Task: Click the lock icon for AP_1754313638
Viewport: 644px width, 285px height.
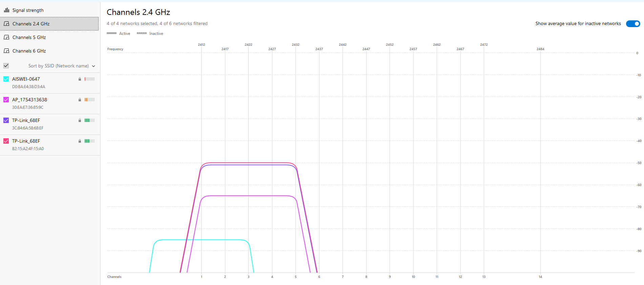Action: coord(80,100)
